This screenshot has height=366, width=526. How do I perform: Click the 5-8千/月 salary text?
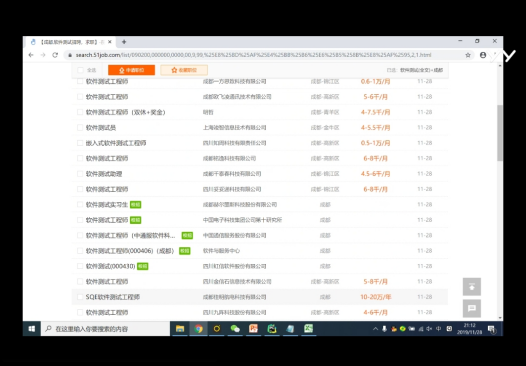pyautogui.click(x=375, y=281)
